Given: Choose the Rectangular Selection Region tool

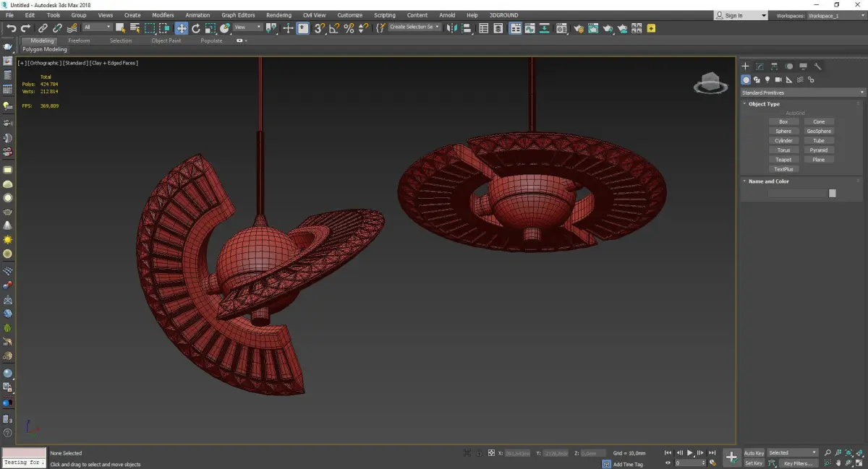Looking at the screenshot, I should coord(150,28).
